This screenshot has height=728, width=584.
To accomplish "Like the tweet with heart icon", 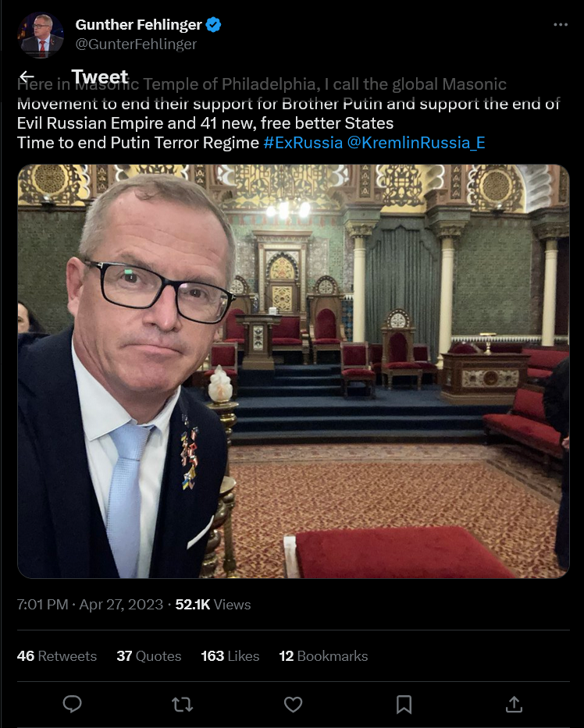I will (x=293, y=705).
